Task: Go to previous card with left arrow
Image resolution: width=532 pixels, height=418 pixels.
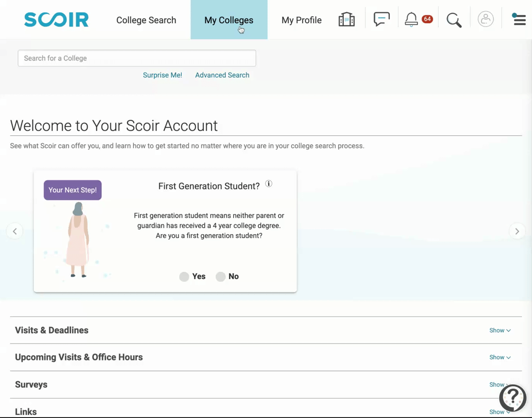Action: point(15,231)
